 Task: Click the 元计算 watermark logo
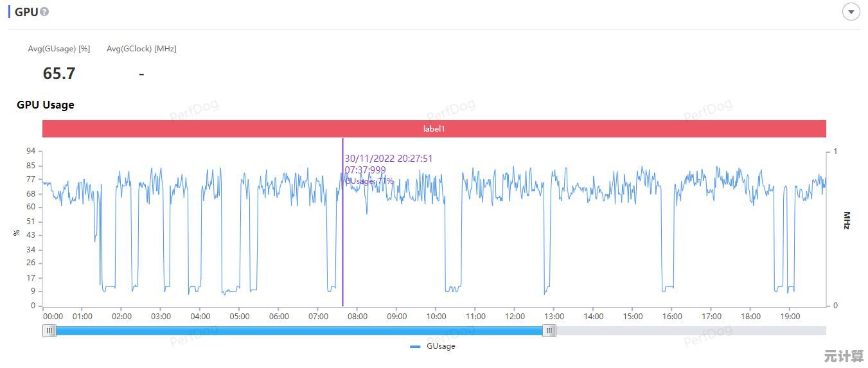coord(844,356)
